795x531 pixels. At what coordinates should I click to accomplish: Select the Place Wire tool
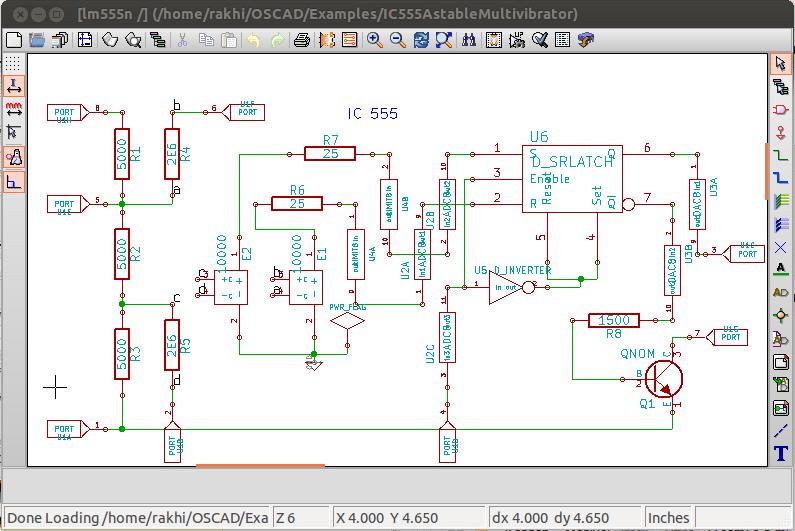click(781, 154)
